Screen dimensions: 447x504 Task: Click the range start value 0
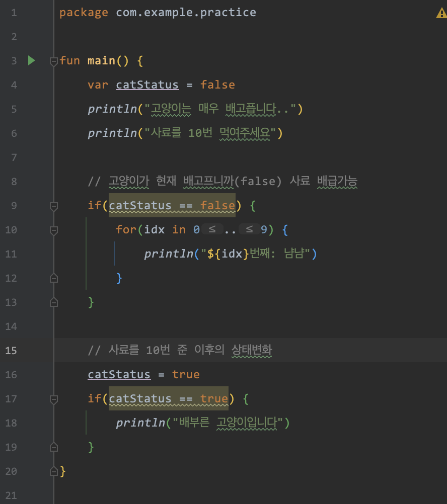tap(196, 229)
